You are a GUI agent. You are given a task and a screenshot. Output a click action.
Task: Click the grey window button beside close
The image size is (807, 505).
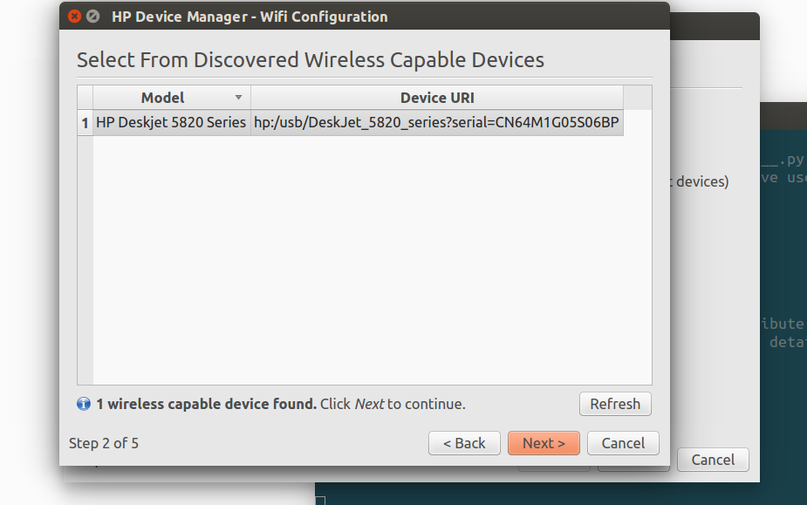click(93, 17)
